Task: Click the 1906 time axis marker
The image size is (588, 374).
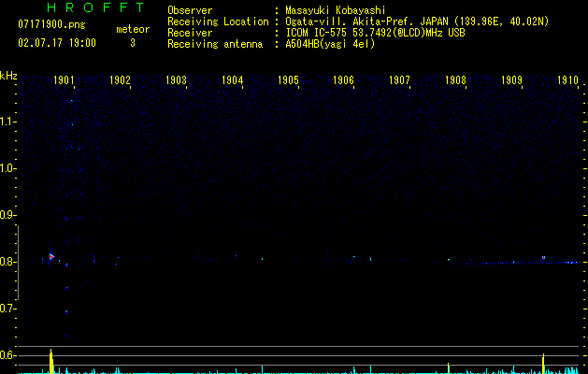Action: tap(343, 79)
